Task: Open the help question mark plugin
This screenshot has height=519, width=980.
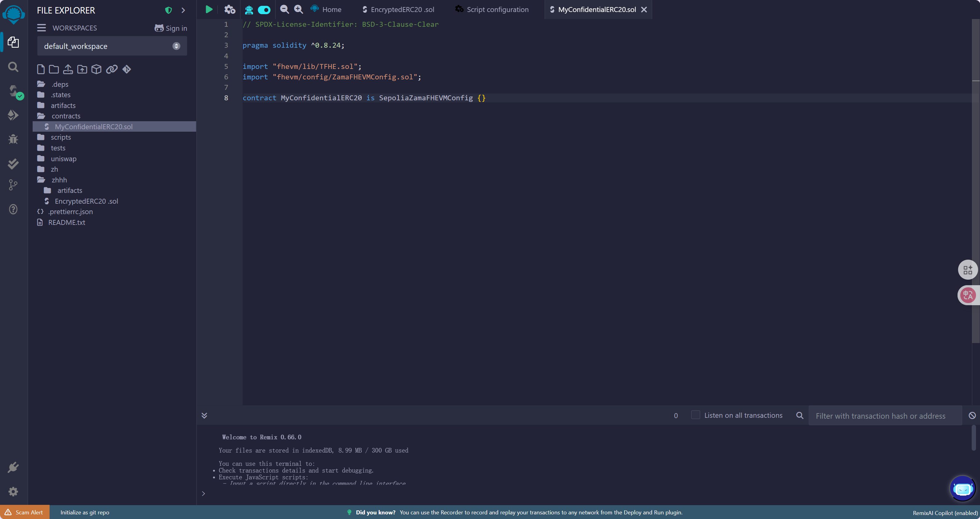Action: (x=13, y=209)
